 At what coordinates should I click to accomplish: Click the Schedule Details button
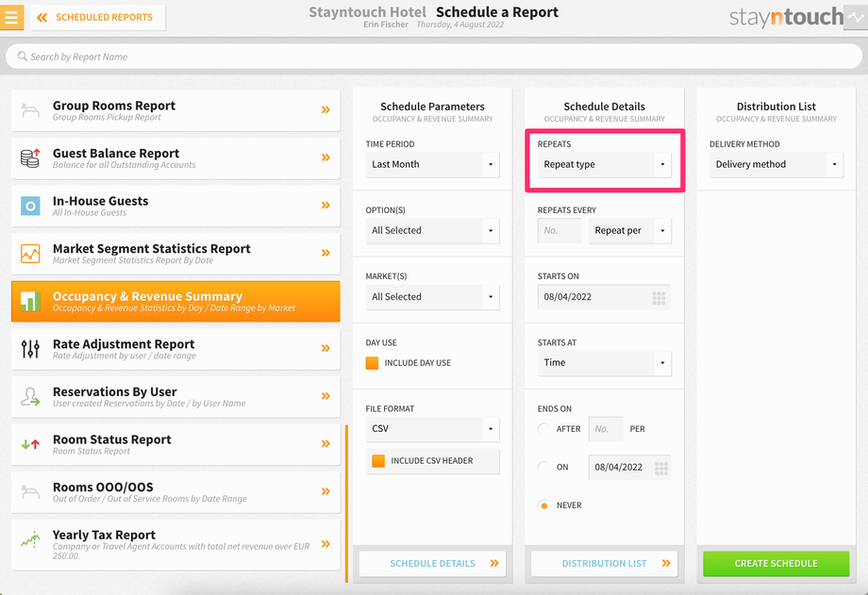432,564
